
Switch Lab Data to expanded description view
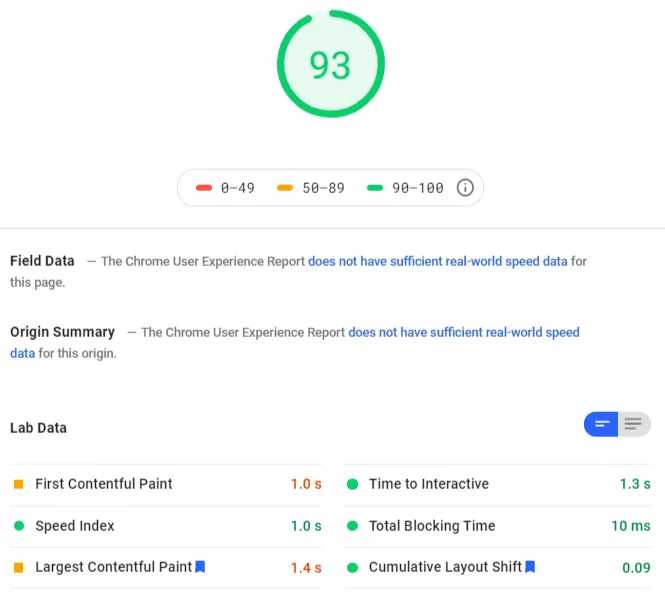(634, 424)
